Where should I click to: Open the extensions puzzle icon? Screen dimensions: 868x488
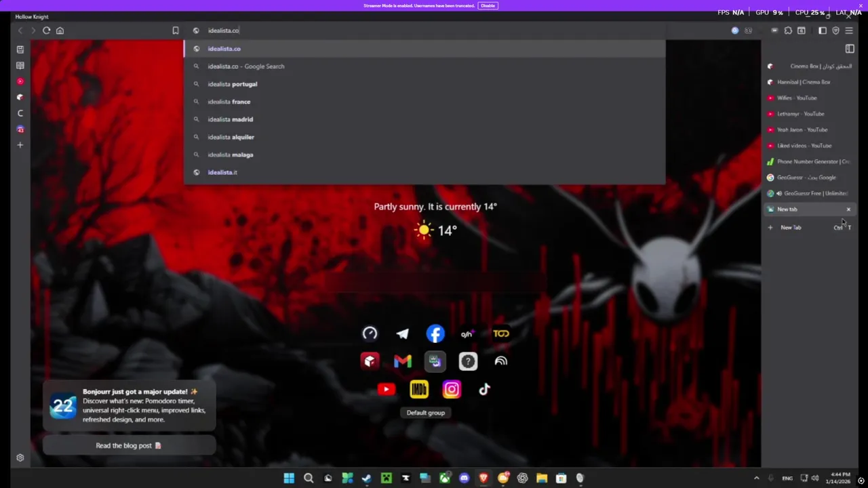[x=788, y=30]
